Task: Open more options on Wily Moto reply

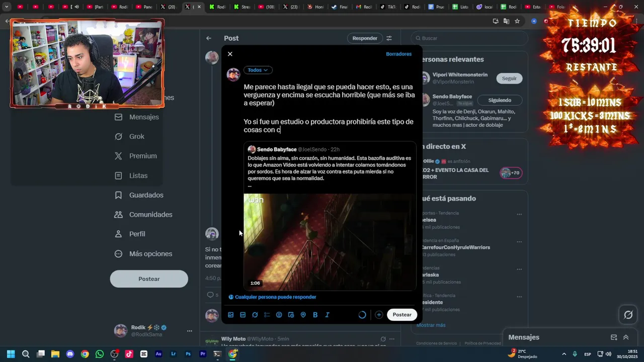Action: [x=391, y=339]
